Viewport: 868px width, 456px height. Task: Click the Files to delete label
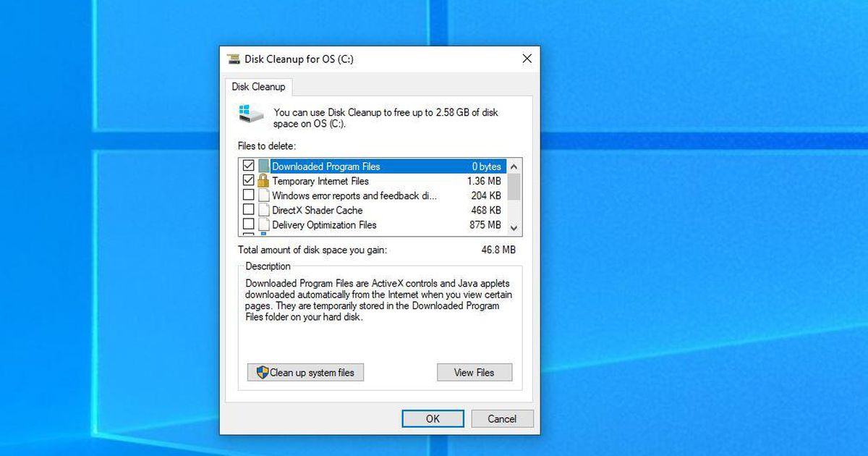[267, 146]
